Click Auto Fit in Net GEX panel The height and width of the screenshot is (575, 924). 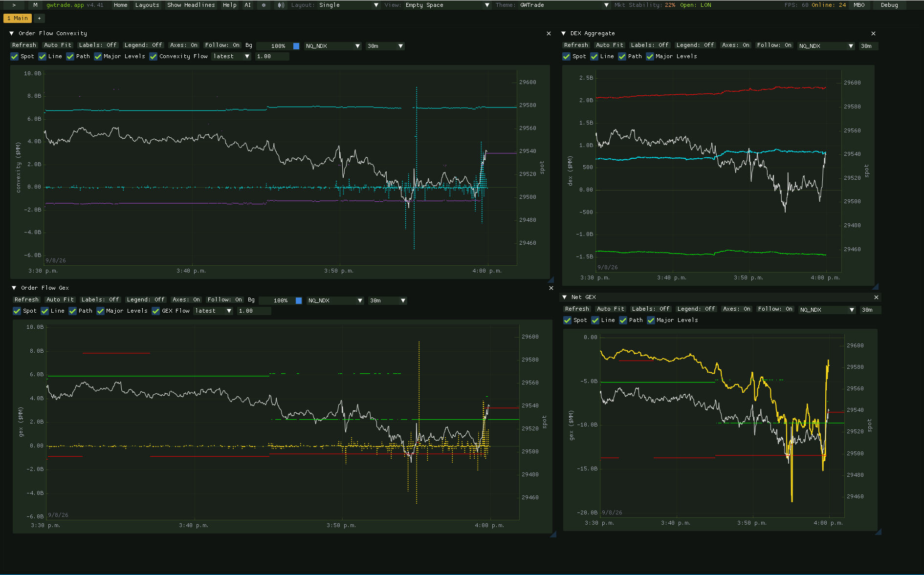pos(611,309)
